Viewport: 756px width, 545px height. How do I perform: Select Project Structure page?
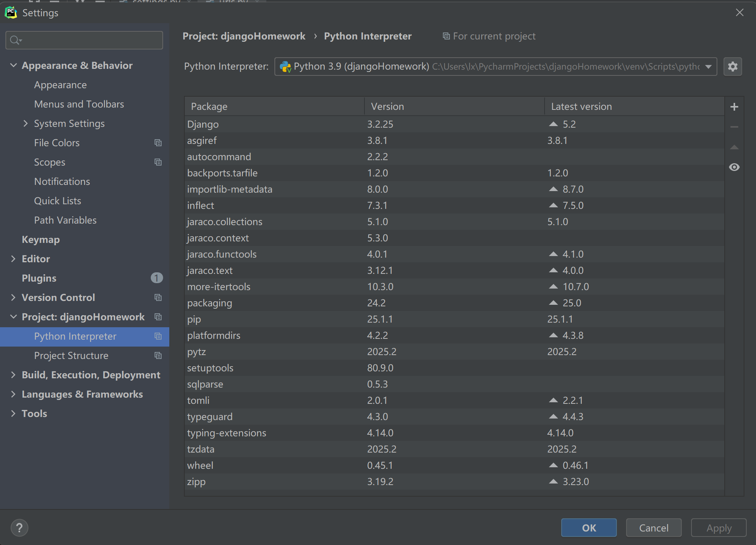[x=71, y=355]
